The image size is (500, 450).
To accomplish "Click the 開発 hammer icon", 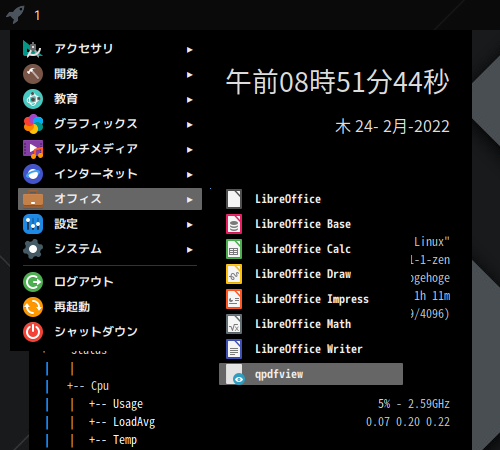I will point(33,74).
